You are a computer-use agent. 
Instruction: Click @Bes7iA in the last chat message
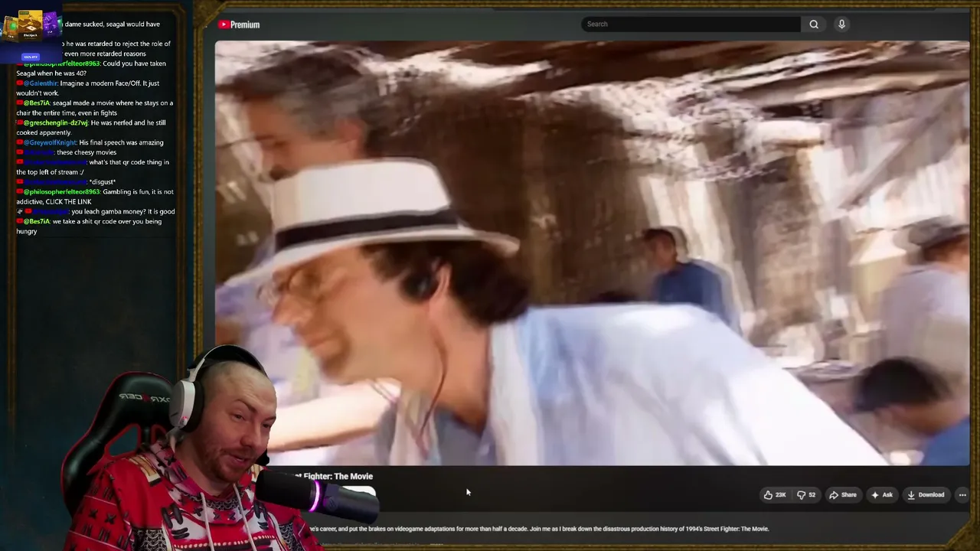(36, 221)
